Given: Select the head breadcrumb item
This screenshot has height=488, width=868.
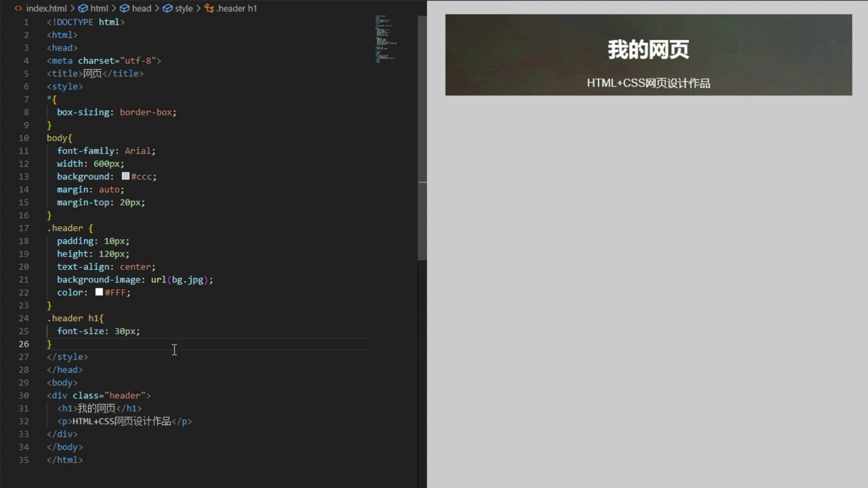Looking at the screenshot, I should coord(143,8).
